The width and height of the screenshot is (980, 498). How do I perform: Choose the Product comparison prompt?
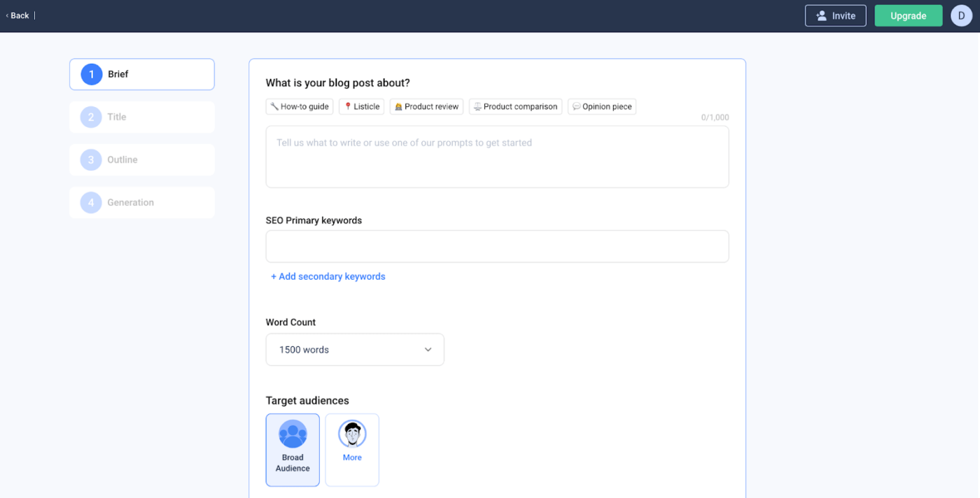click(x=516, y=106)
